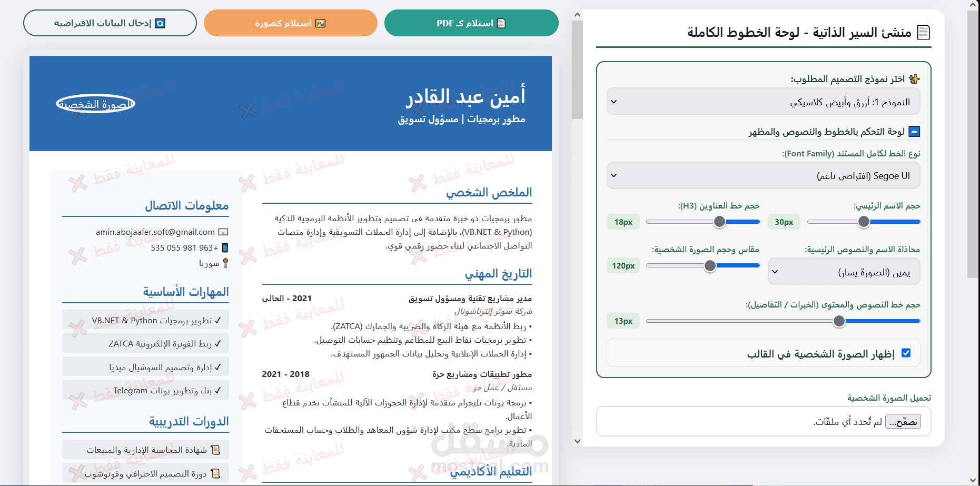
Task: Click the الصورة الشخصية photo placeholder in the header
Action: [95, 104]
